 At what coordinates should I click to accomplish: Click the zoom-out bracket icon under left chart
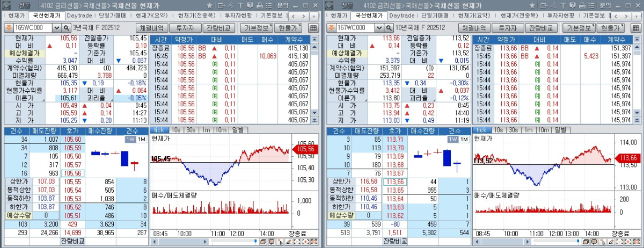[297, 242]
